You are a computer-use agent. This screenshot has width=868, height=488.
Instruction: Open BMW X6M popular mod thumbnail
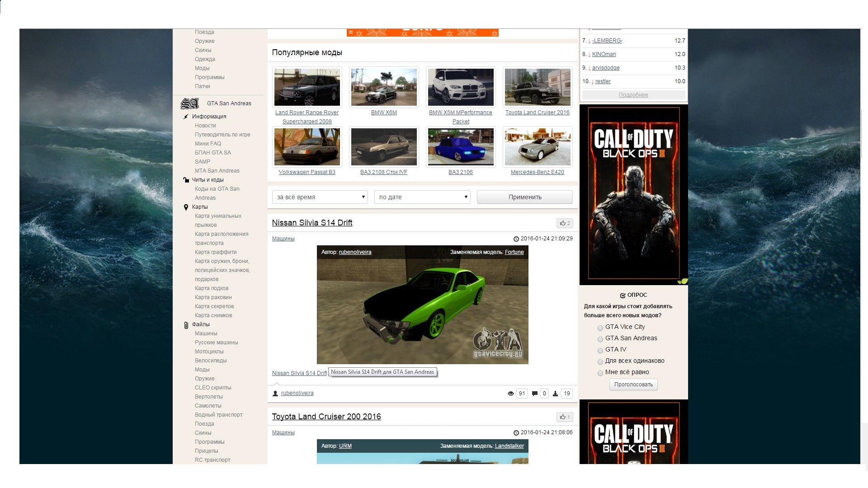pyautogui.click(x=384, y=87)
